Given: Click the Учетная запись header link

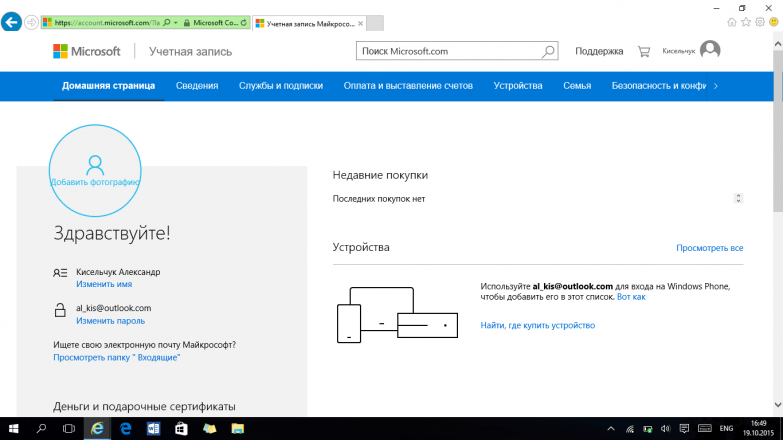Looking at the screenshot, I should click(x=190, y=51).
